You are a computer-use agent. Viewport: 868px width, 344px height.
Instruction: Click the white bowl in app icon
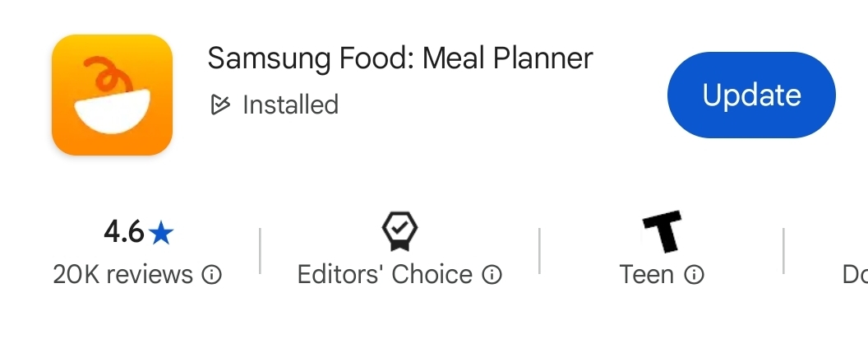click(x=113, y=111)
